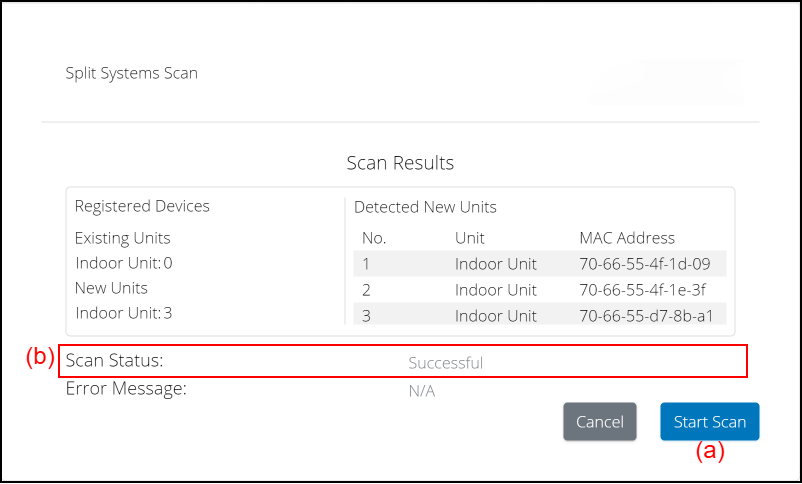Click the No. column header

pyautogui.click(x=374, y=238)
